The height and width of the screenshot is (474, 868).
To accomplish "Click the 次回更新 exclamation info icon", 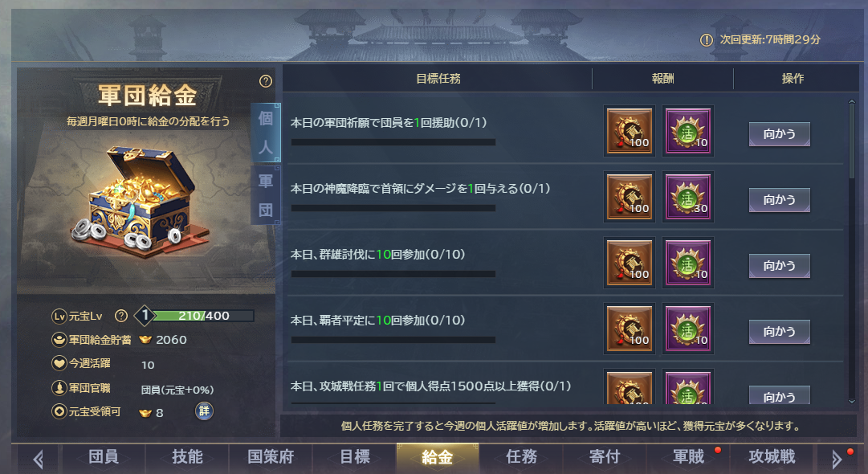I will [707, 40].
